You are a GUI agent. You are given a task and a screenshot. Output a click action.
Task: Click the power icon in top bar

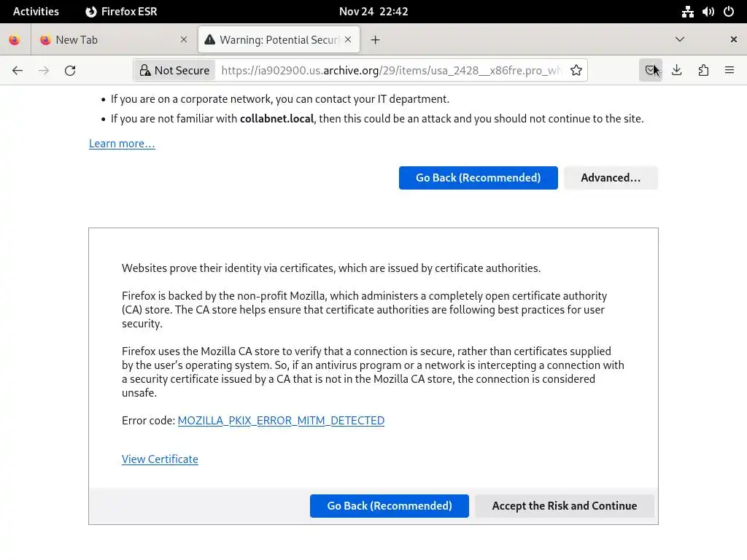pyautogui.click(x=729, y=12)
